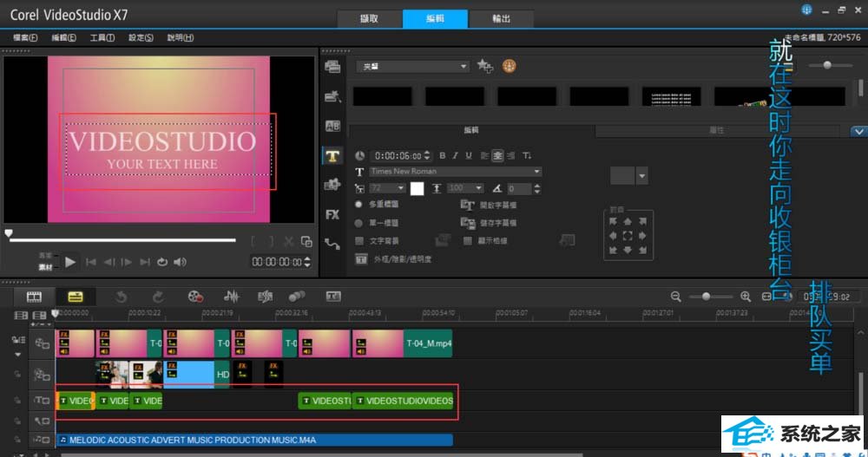This screenshot has width=868, height=457.
Task: Click the white font color swatch
Action: click(x=417, y=189)
